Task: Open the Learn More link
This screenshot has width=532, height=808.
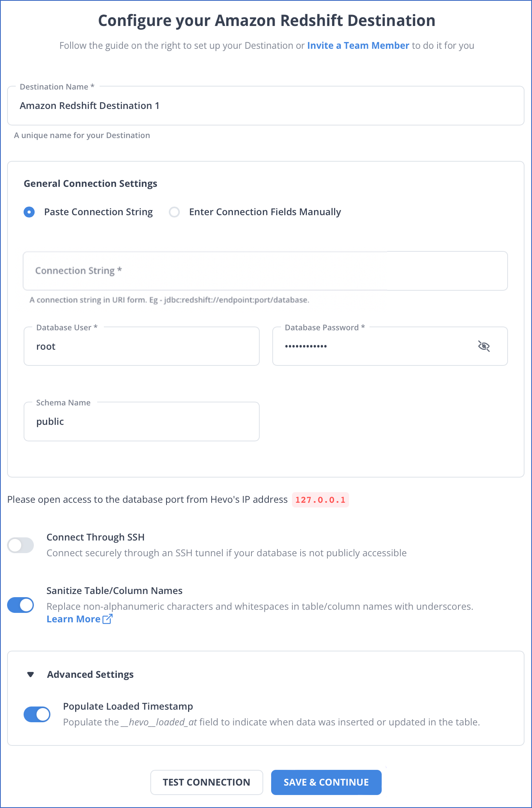Action: tap(74, 619)
